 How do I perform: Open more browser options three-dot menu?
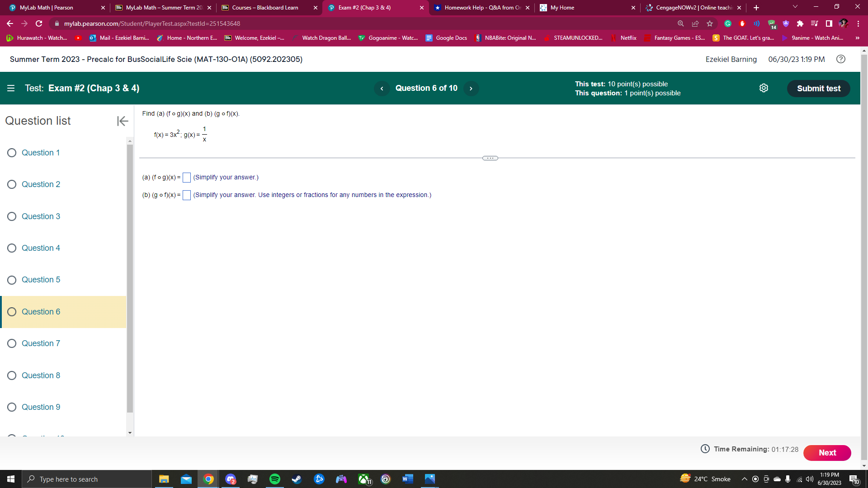pyautogui.click(x=858, y=23)
